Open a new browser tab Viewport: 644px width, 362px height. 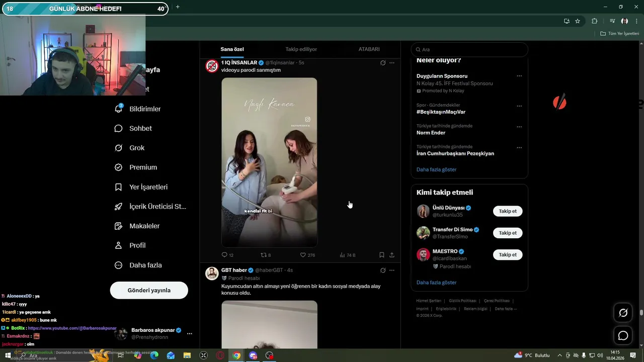[x=178, y=7]
